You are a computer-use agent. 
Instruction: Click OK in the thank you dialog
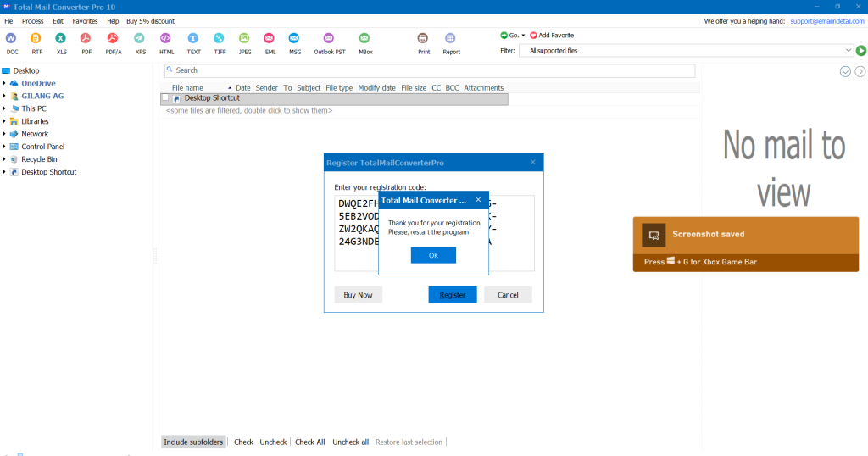click(433, 255)
